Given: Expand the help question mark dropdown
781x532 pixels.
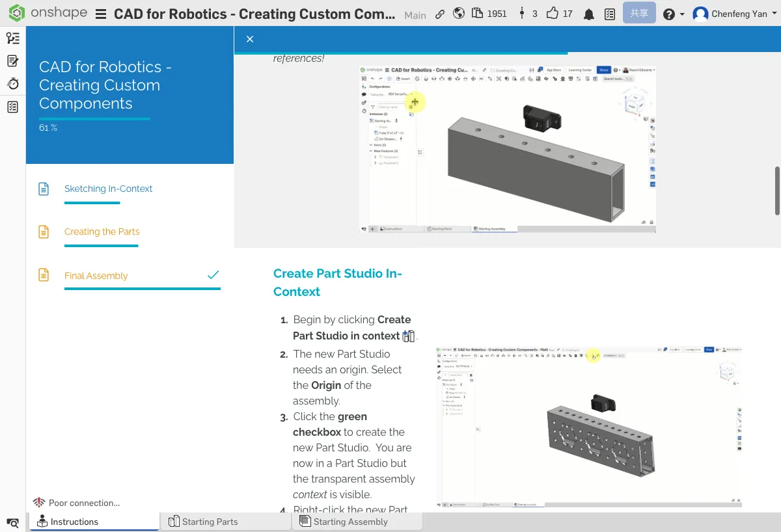Looking at the screenshot, I should click(673, 14).
